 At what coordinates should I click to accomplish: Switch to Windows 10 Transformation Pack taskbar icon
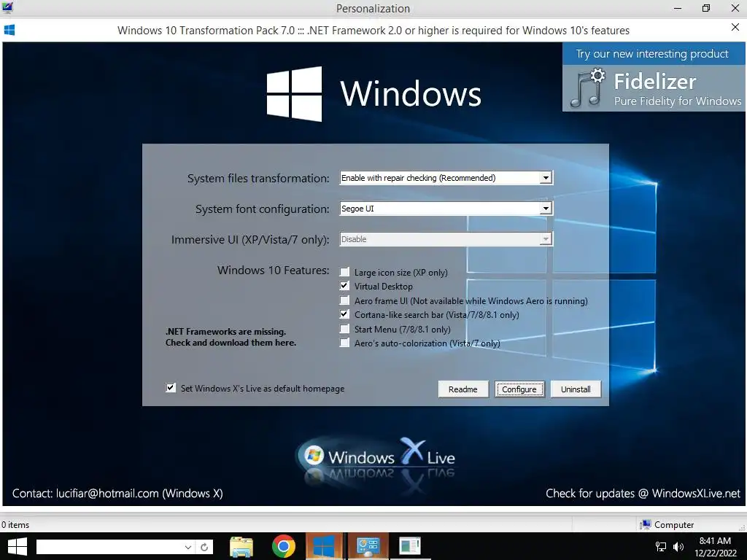coord(324,546)
